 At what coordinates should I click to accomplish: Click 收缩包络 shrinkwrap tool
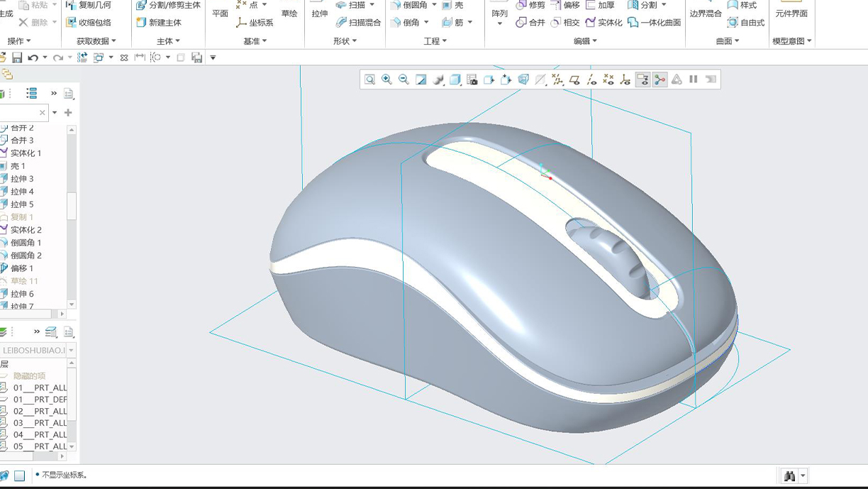(x=89, y=23)
